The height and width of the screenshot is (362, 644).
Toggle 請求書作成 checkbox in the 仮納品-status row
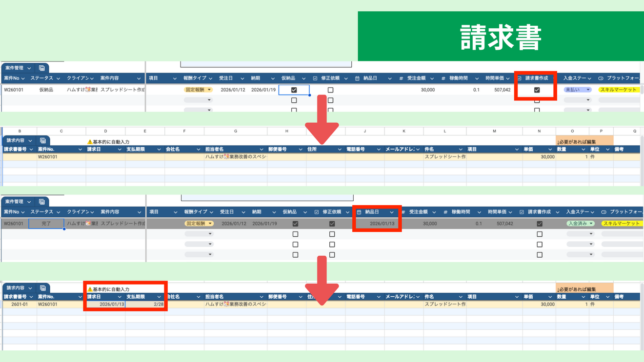tap(537, 90)
